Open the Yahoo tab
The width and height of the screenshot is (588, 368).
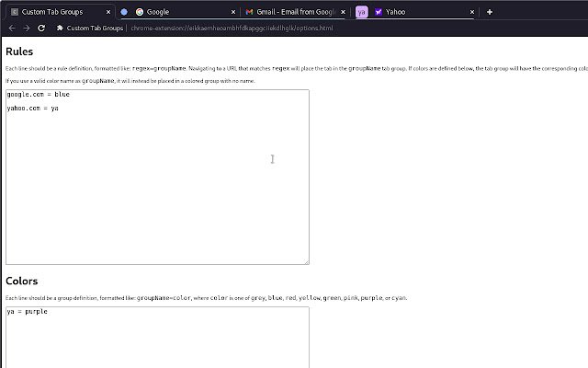tap(424, 12)
